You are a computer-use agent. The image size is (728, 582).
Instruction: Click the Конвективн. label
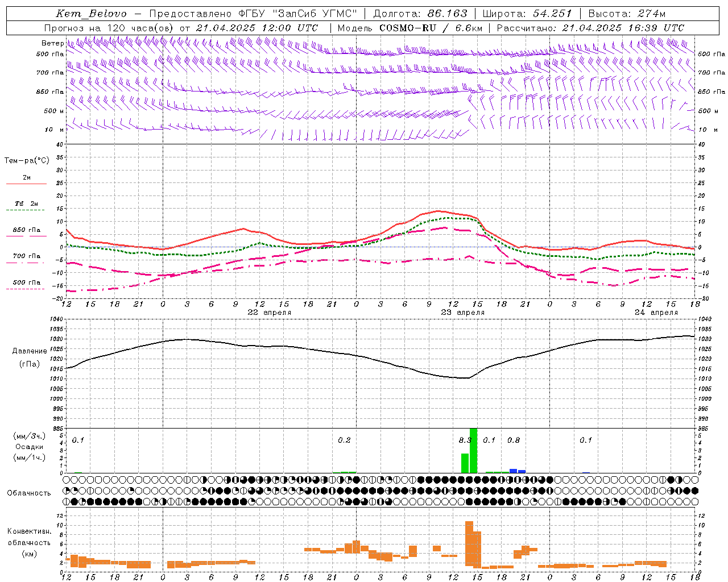click(29, 531)
